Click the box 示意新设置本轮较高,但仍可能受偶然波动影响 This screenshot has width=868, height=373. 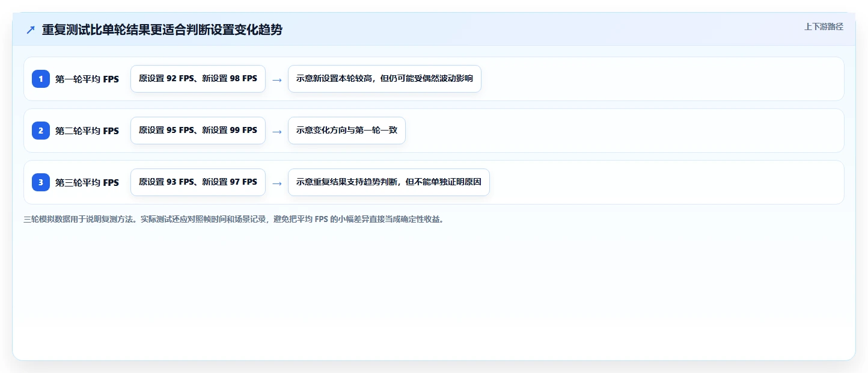(385, 79)
